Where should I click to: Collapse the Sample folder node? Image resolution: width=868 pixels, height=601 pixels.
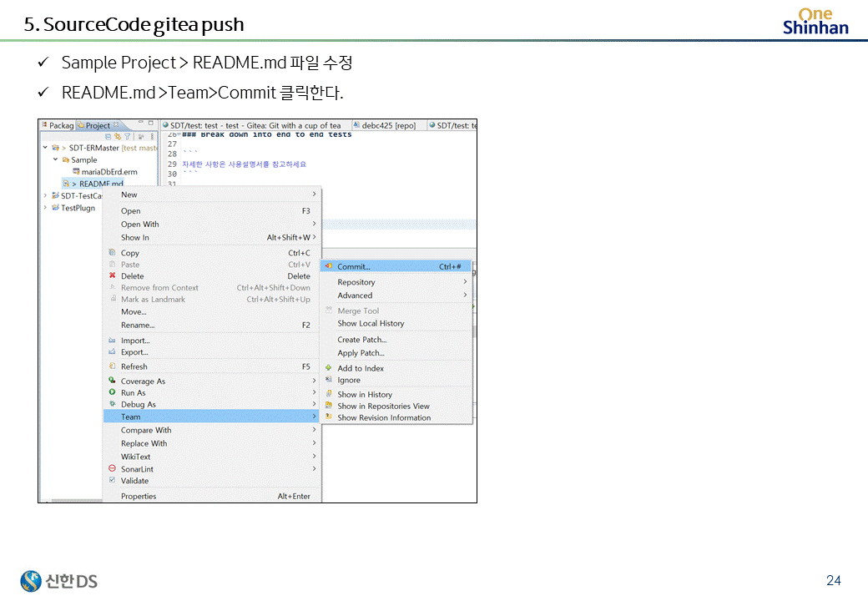click(x=55, y=159)
